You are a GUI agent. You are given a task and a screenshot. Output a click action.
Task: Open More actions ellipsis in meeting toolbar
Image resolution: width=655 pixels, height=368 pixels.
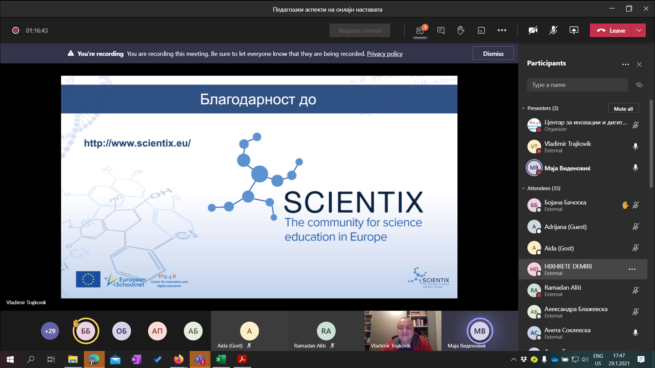point(502,30)
